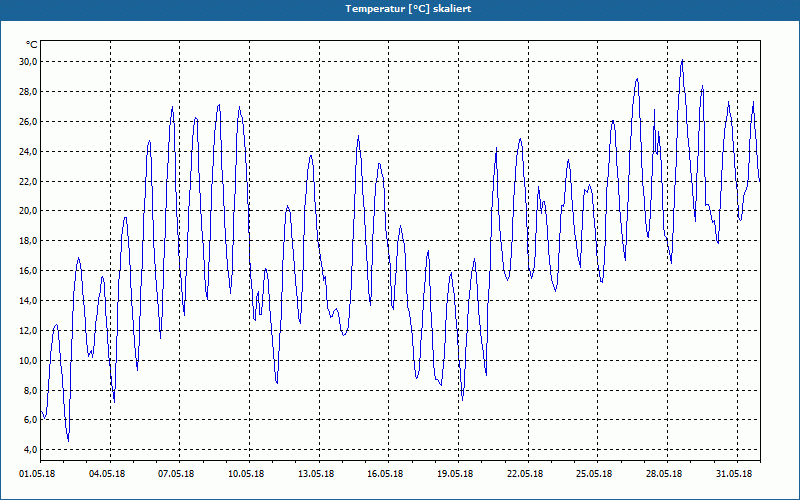Click the date label 10.05.18

[246, 474]
